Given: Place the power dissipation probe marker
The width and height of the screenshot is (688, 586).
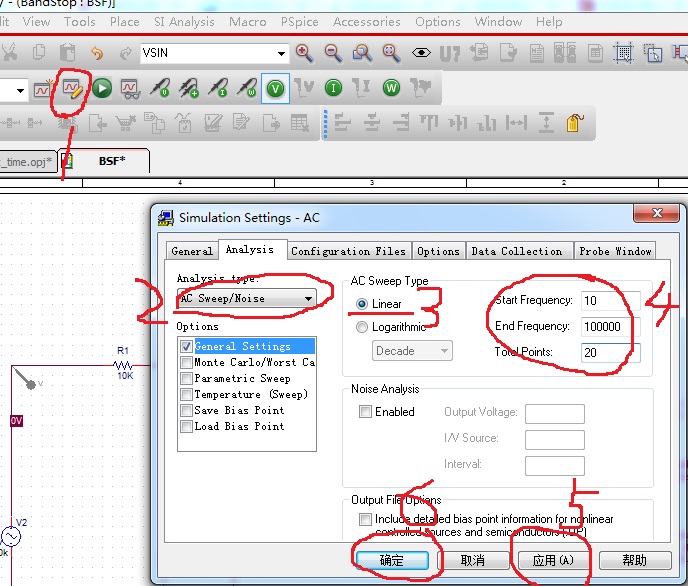Looking at the screenshot, I should 247,88.
